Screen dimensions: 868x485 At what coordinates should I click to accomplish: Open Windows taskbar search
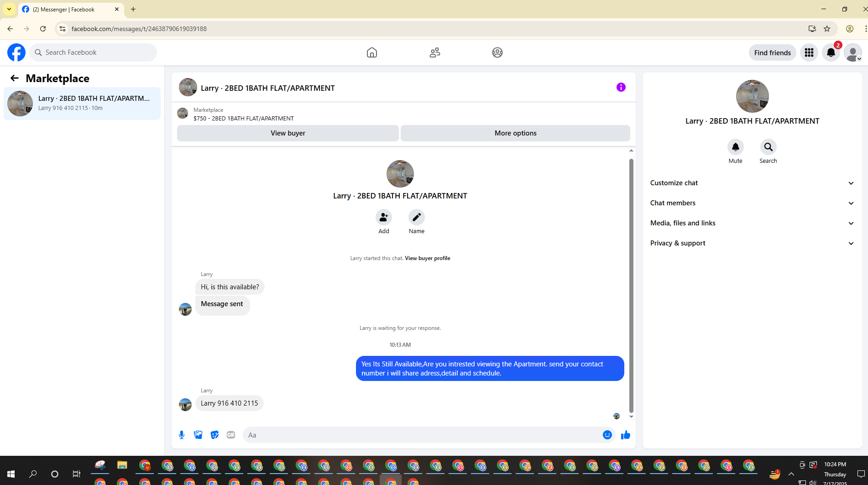[33, 474]
